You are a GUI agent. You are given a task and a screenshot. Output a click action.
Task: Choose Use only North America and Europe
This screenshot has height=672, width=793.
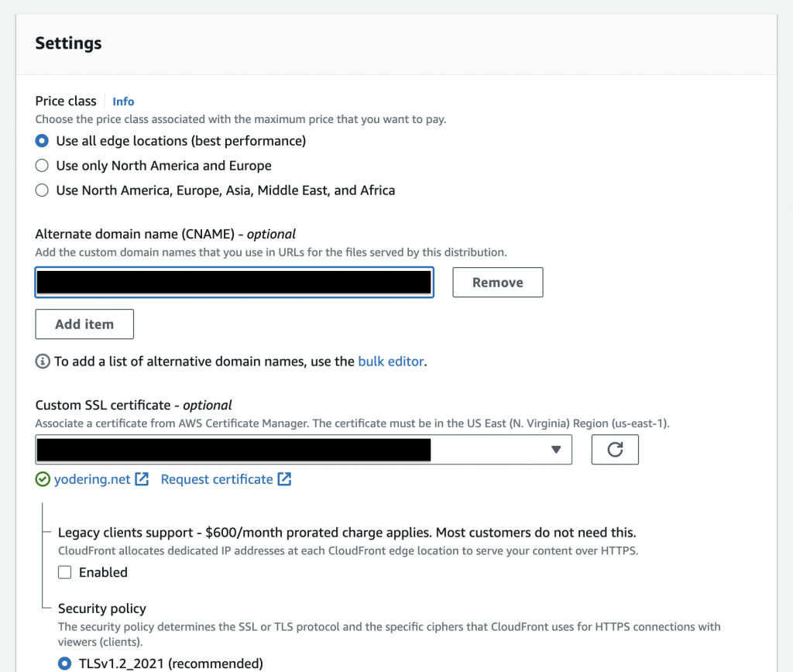(x=43, y=166)
